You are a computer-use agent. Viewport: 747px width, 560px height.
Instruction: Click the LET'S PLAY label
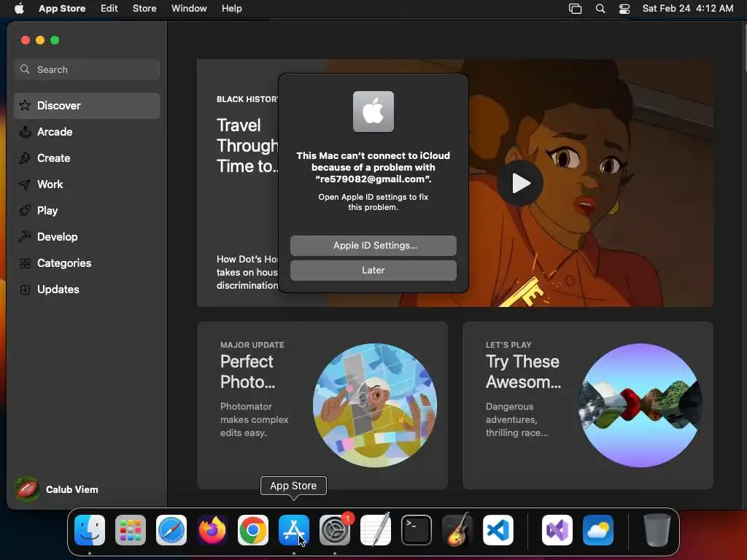click(508, 345)
